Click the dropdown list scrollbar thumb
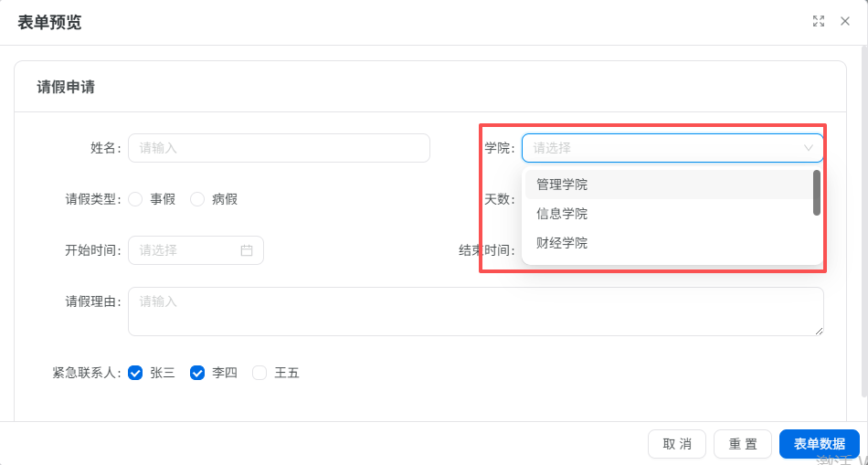Viewport: 868px width, 465px height. [x=817, y=193]
